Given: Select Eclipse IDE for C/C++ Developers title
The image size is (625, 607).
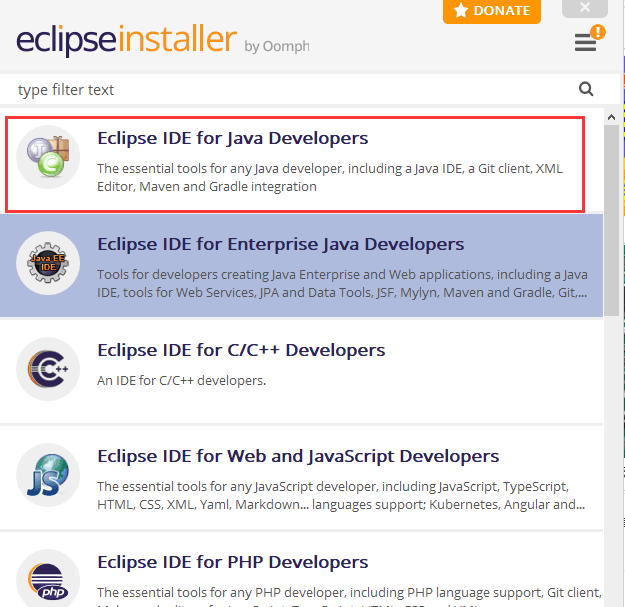Looking at the screenshot, I should click(x=240, y=350).
